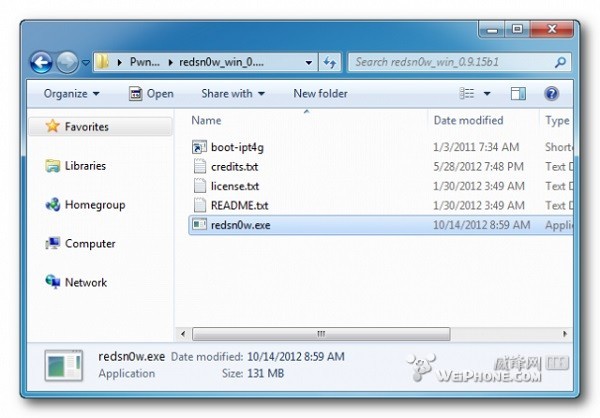
Task: Select Homegroup in the navigation pane
Action: 95,205
